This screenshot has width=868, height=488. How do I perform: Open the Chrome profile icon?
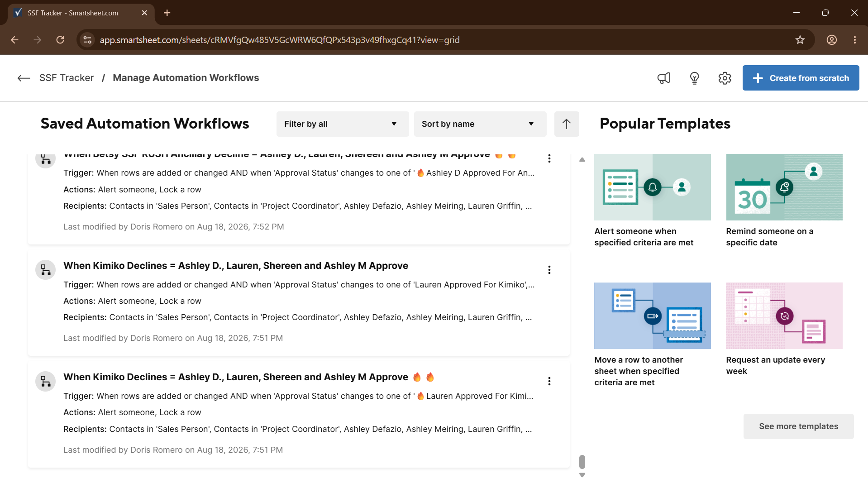pyautogui.click(x=831, y=40)
